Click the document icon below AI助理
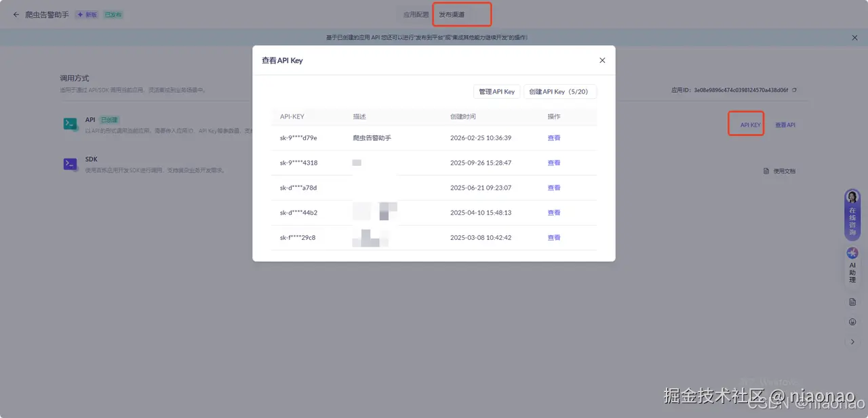 click(852, 301)
